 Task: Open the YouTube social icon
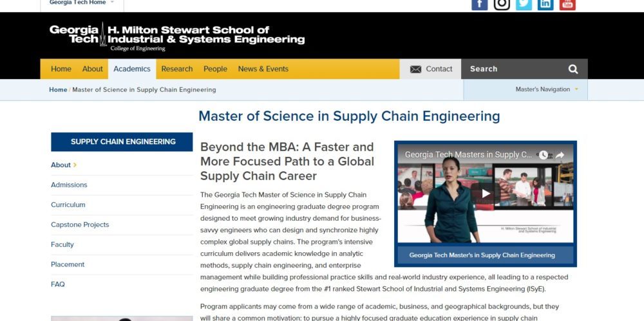click(x=567, y=4)
